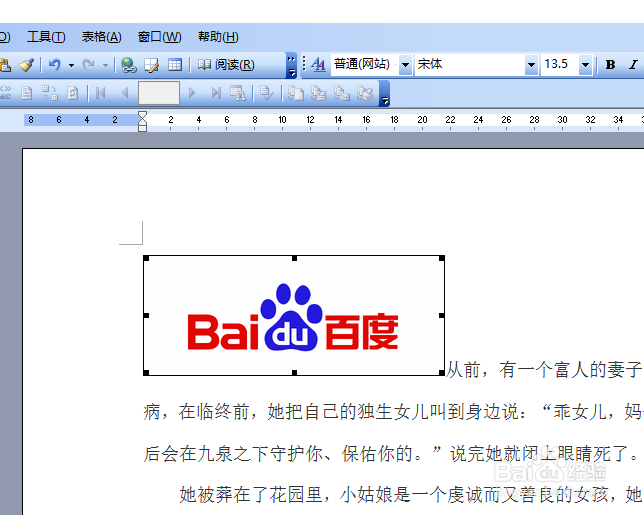Click inside the 13.5 font size box
This screenshot has height=515, width=644.
(x=560, y=64)
